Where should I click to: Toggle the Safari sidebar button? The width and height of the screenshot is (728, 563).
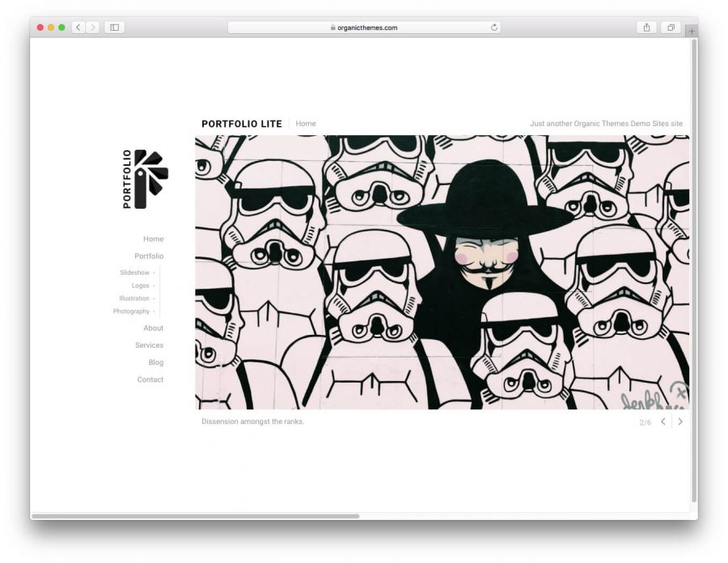(x=114, y=28)
